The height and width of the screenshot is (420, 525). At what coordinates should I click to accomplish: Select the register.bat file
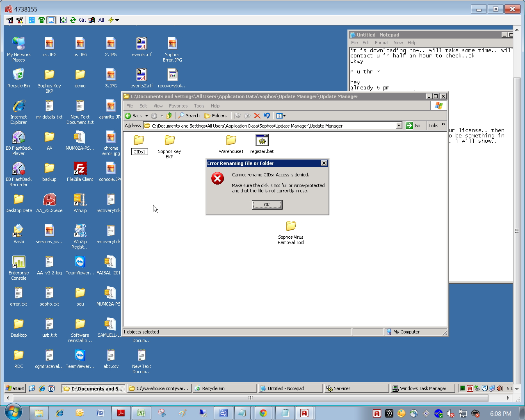(x=262, y=144)
